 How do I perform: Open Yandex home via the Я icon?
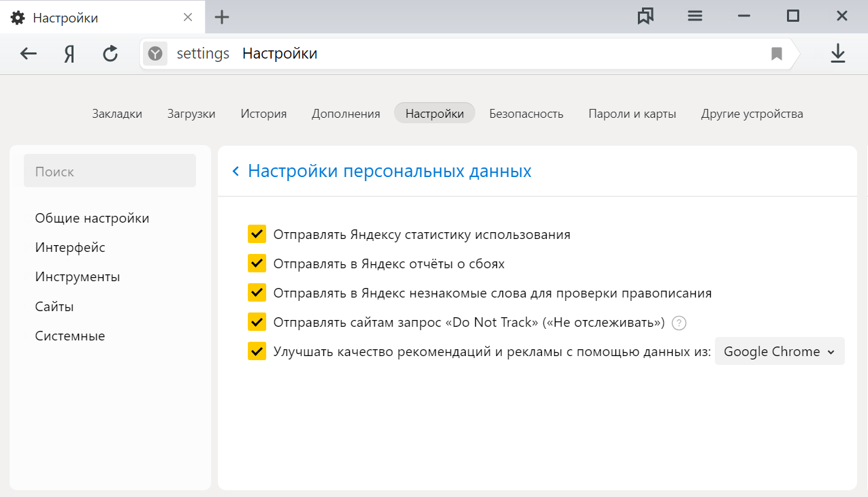pos(69,54)
